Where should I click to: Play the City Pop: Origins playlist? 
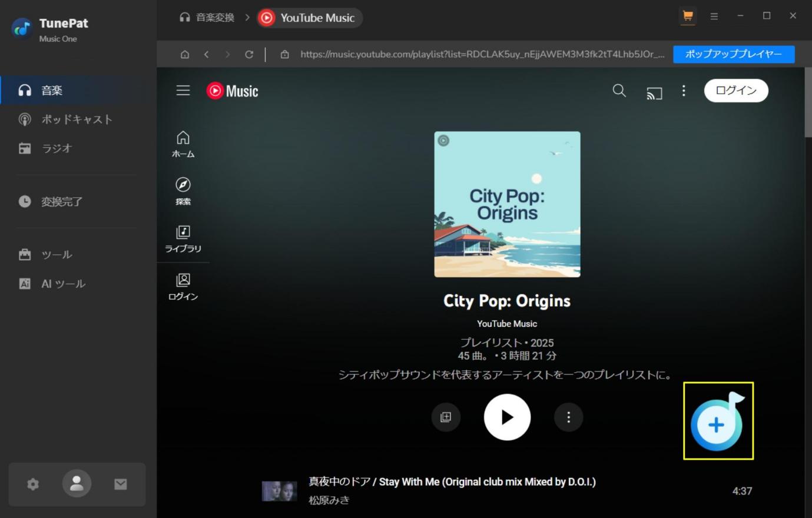pos(507,417)
